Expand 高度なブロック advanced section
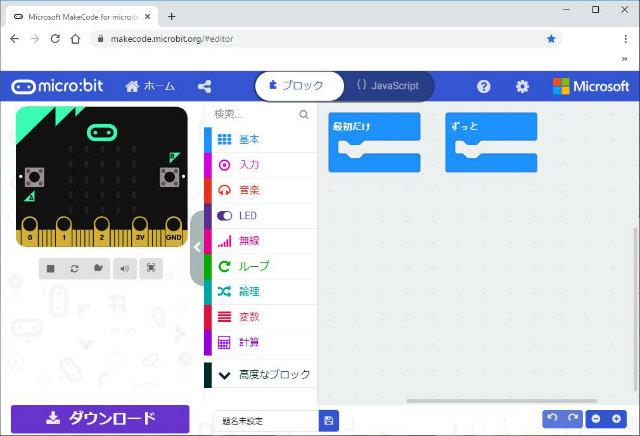This screenshot has width=640, height=436. coord(260,375)
